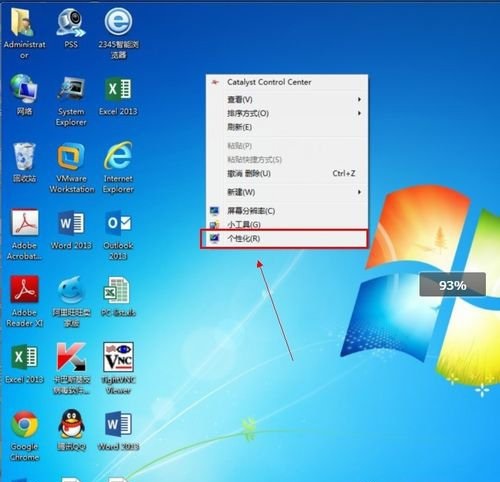
Task: Select the PC details spreadsheet icon
Action: (x=116, y=290)
